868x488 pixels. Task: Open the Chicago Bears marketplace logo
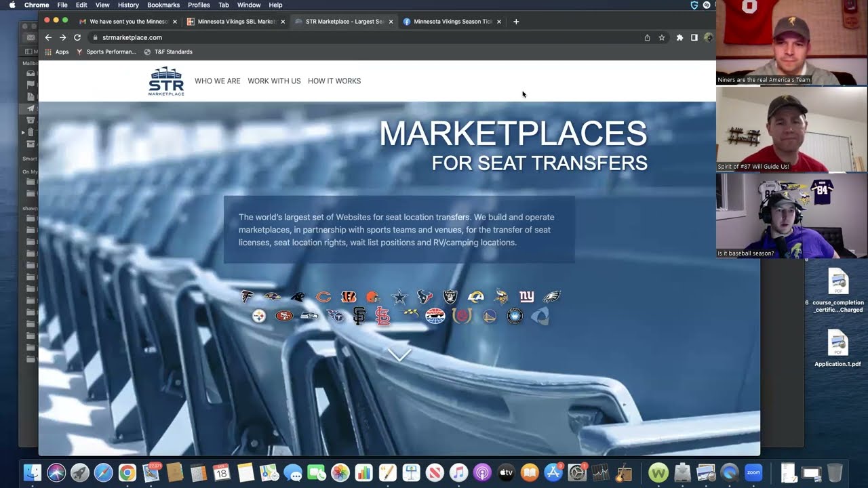[x=323, y=297]
